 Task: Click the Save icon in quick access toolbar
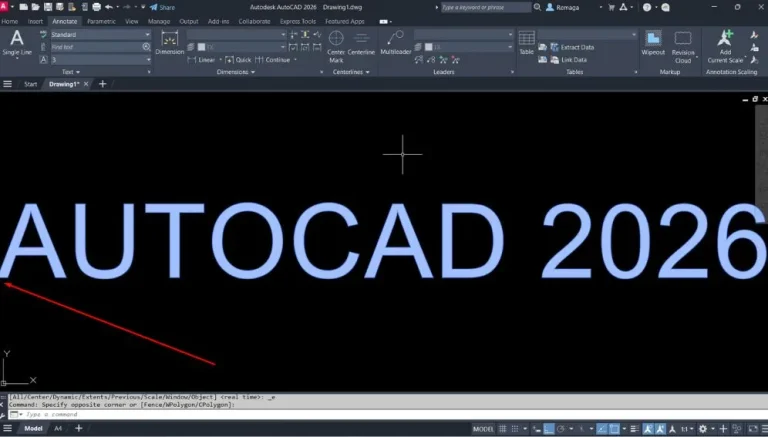48,7
